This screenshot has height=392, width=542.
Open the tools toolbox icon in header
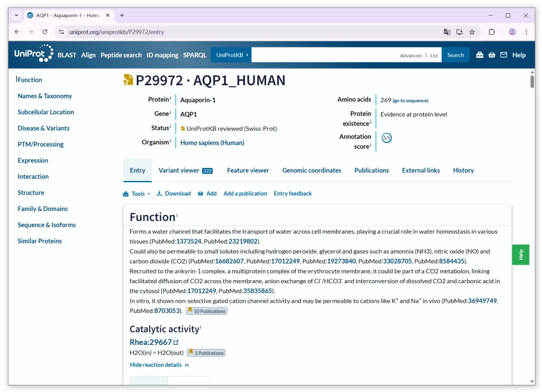coord(479,55)
